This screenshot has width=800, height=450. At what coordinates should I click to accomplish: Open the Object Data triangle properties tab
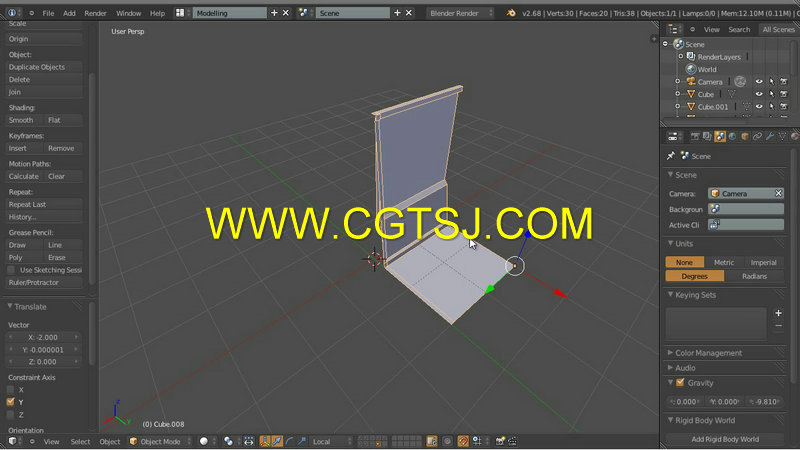(782, 136)
